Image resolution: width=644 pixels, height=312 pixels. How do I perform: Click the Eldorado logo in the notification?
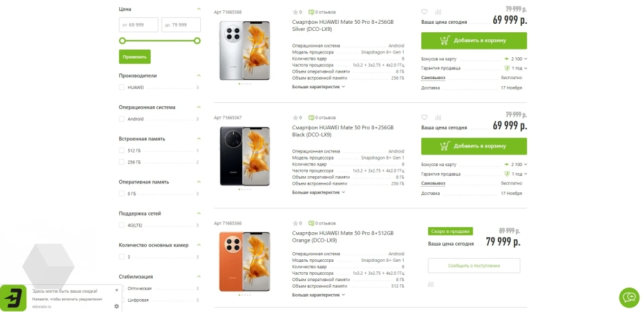13,298
